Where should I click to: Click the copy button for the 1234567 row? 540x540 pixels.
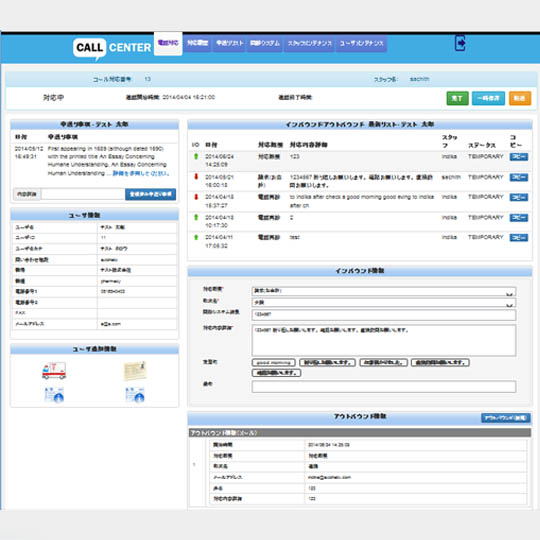(x=519, y=177)
